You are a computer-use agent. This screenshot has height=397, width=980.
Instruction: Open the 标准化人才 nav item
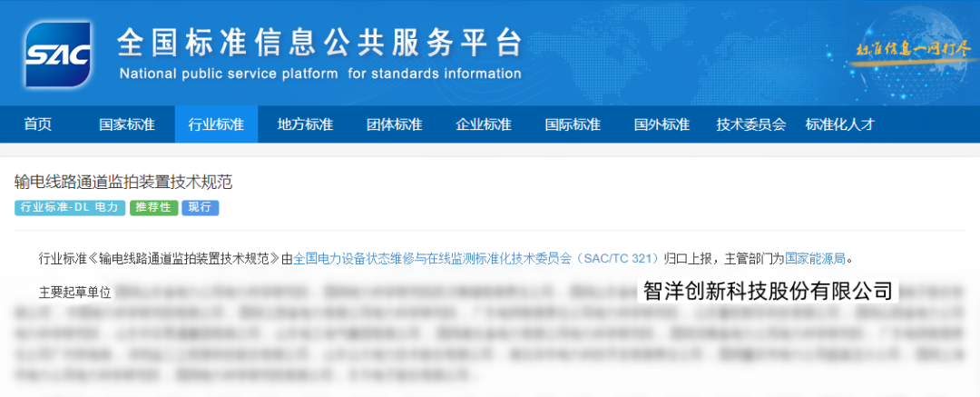tap(839, 124)
